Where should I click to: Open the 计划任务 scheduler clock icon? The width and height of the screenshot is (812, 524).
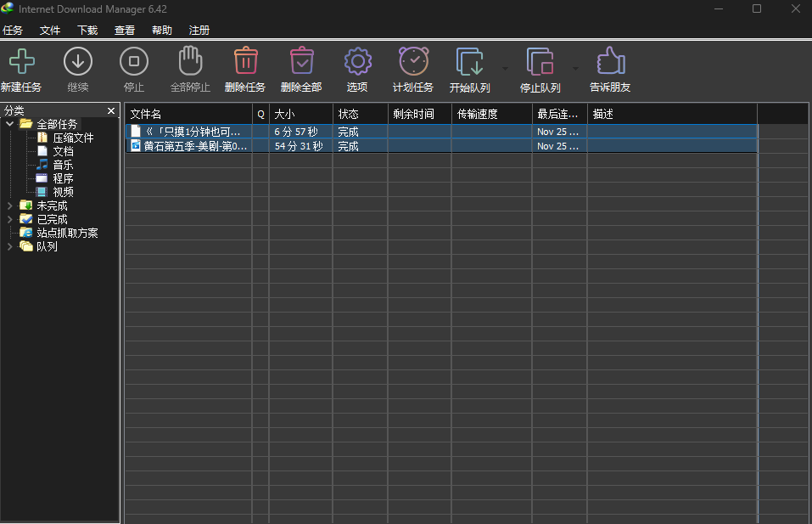coord(413,62)
